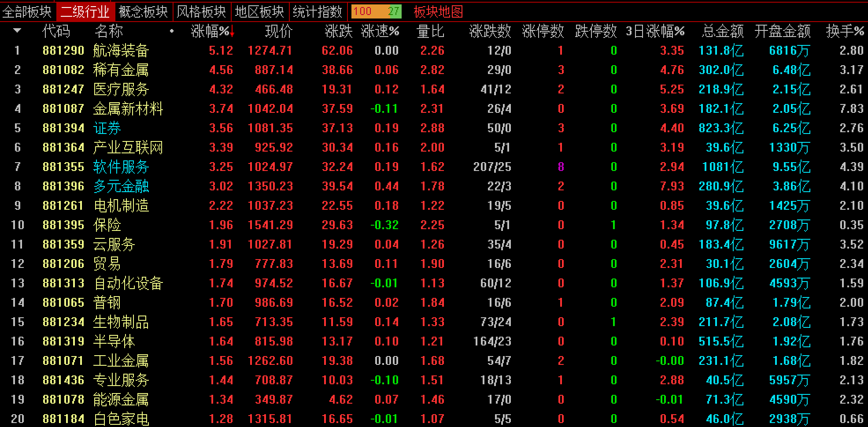Click price 1541.29 in the 保险 row
The width and height of the screenshot is (868, 427).
(270, 225)
